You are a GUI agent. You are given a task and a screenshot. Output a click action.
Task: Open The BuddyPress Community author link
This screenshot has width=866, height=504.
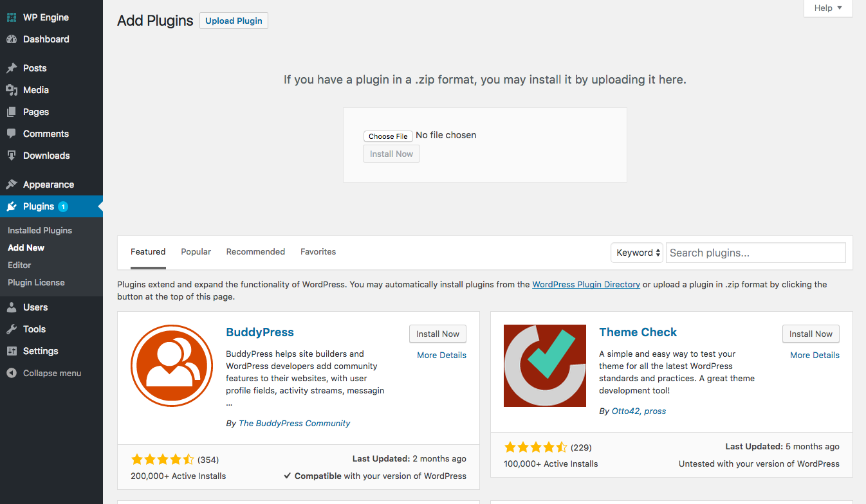[x=294, y=423]
